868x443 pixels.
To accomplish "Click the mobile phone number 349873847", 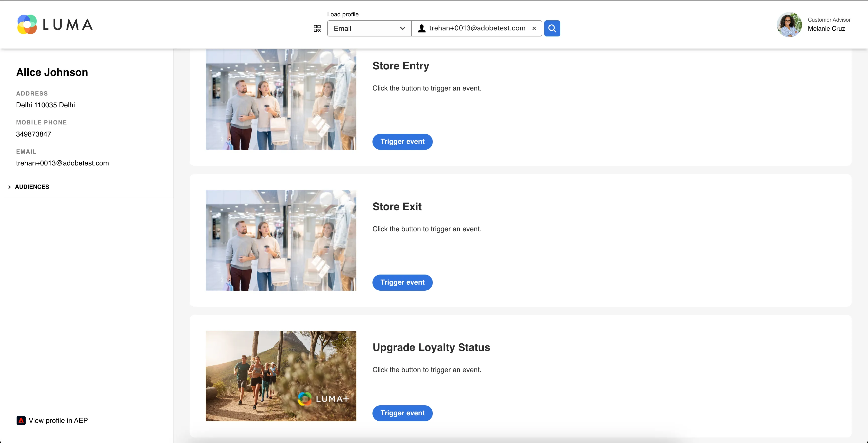I will [x=34, y=134].
